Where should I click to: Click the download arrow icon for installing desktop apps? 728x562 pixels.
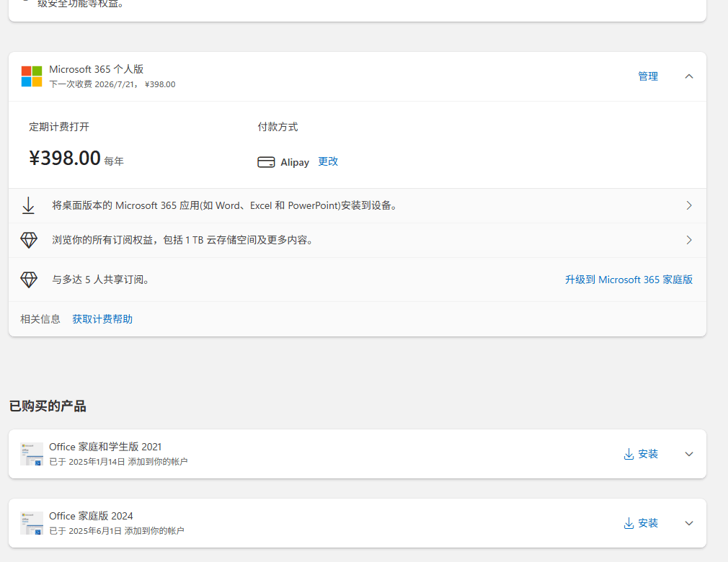click(28, 205)
